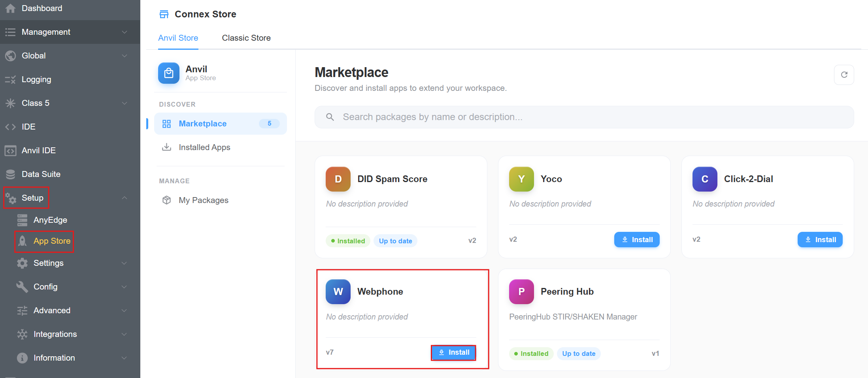
Task: Click the App Store rocket icon
Action: coord(23,241)
